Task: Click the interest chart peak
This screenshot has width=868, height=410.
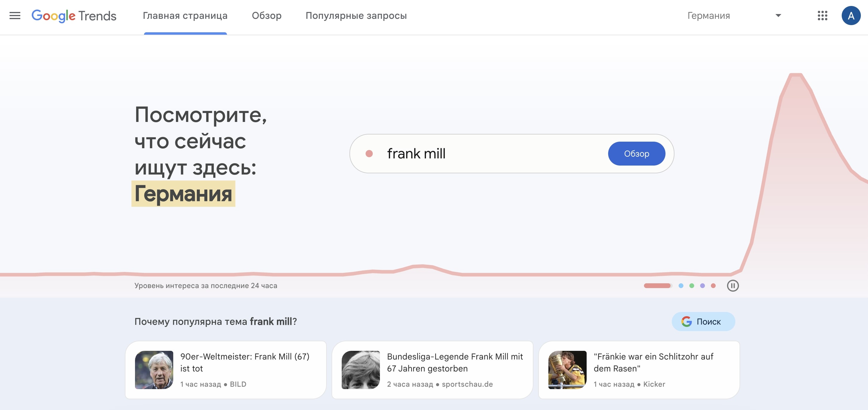Action: (795, 75)
